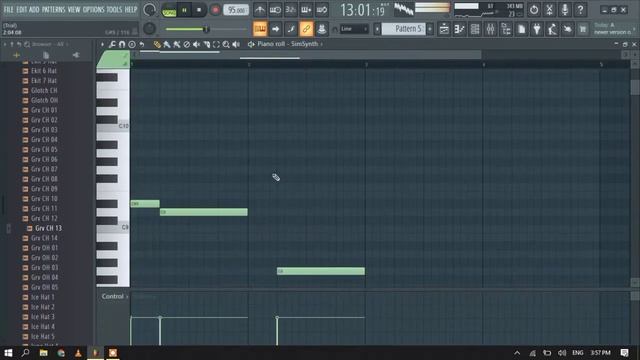Stop playback

(199, 10)
